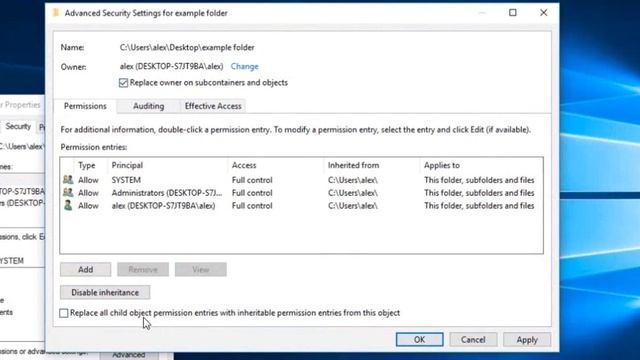Click the Apply button
Image resolution: width=640 pixels, height=360 pixels.
527,340
